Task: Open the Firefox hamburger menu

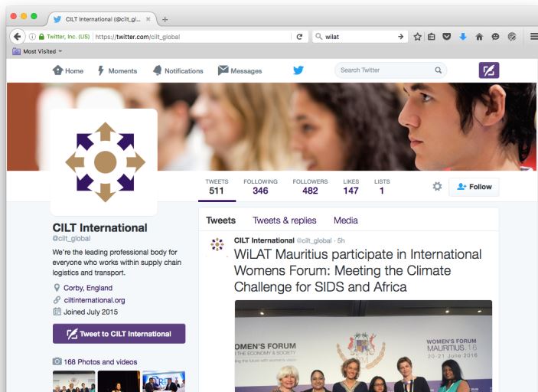Action: click(533, 37)
